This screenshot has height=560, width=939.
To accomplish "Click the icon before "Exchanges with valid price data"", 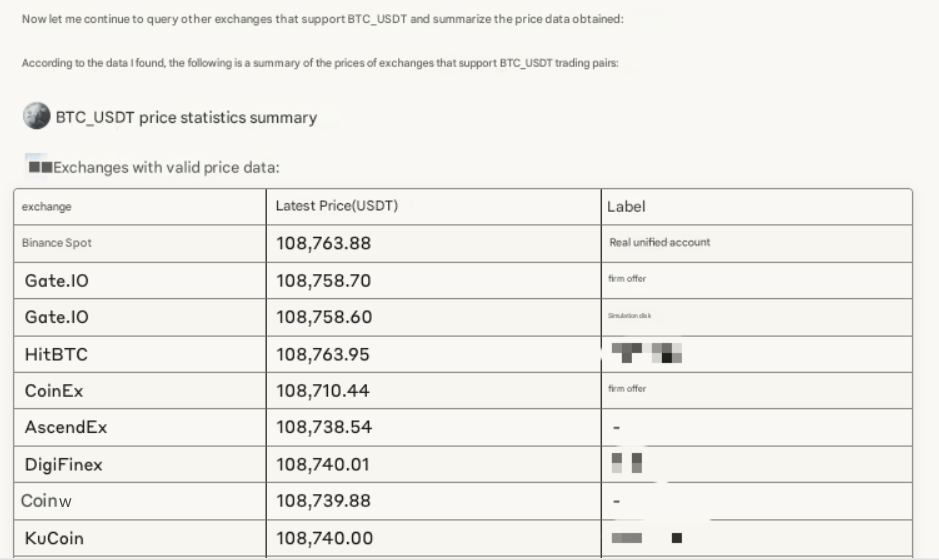I will coord(40,167).
